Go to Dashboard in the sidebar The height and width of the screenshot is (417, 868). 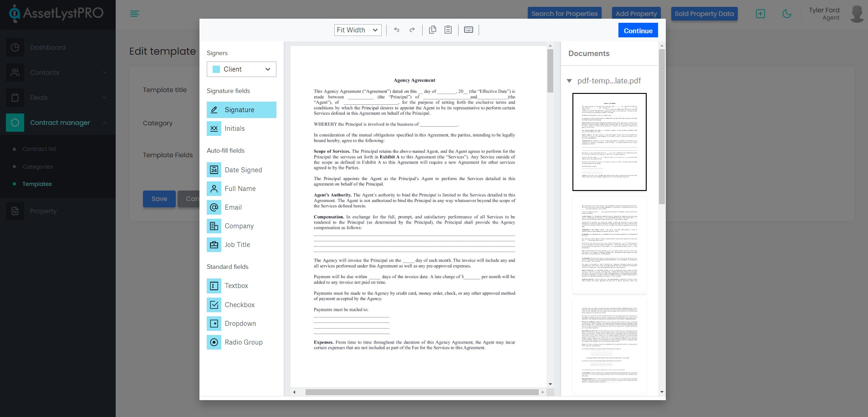click(x=47, y=47)
